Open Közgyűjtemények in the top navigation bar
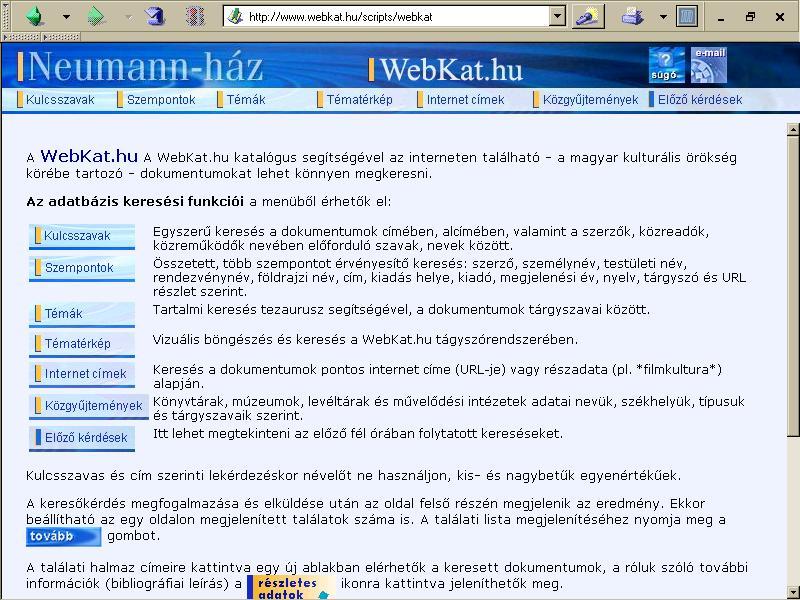Screen dimensions: 800x600 (x=586, y=99)
